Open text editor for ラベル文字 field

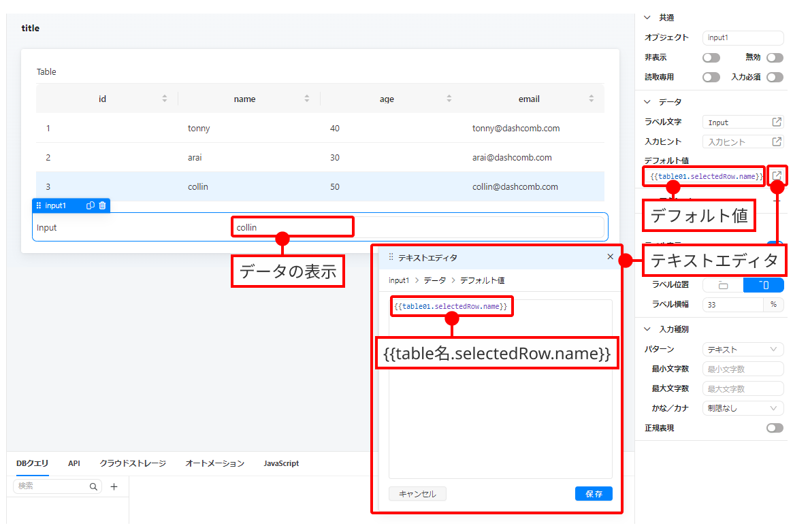click(777, 122)
